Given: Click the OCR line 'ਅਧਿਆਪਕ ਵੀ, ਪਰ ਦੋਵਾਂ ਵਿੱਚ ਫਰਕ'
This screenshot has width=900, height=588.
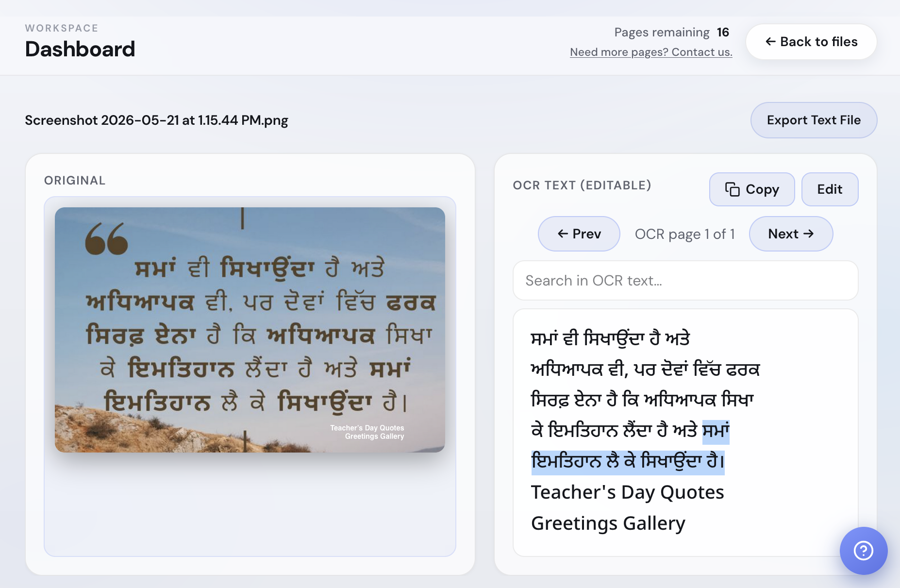Looking at the screenshot, I should click(645, 370).
